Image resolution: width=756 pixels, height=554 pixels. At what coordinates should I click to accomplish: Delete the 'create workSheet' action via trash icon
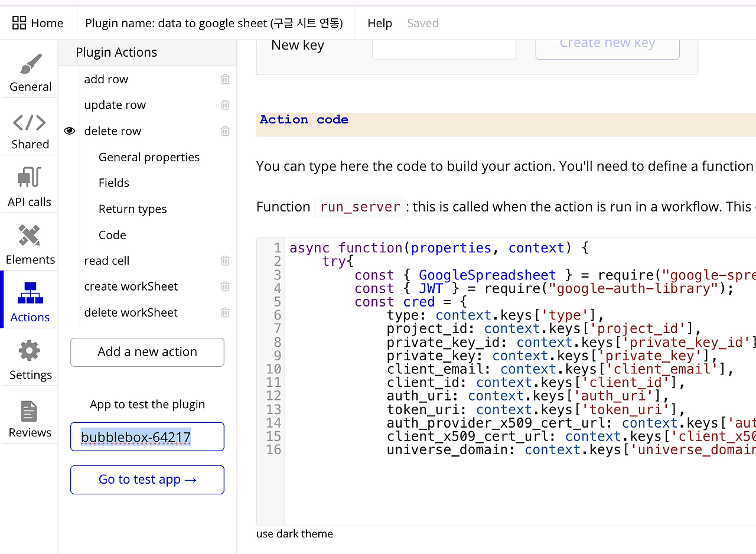click(225, 286)
